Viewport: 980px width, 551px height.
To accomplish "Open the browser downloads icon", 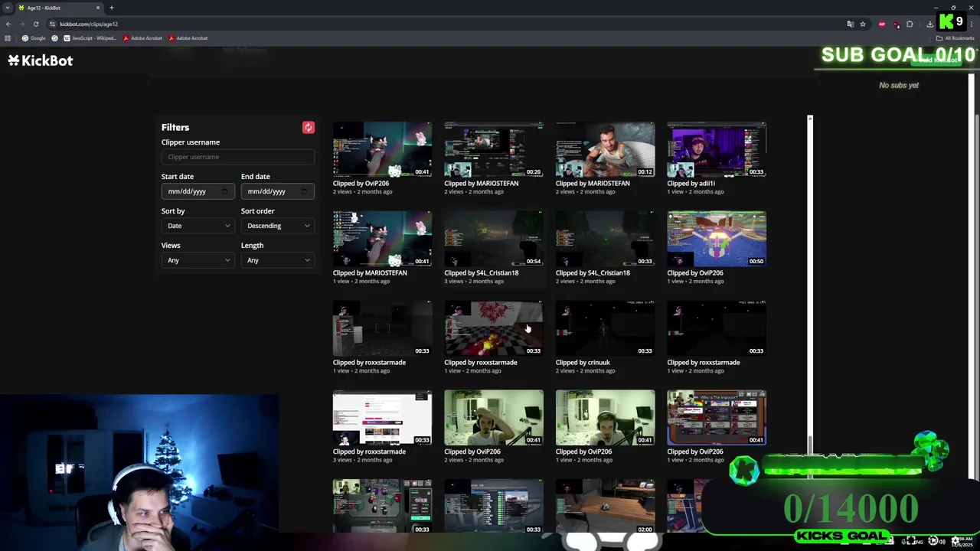I will click(929, 24).
